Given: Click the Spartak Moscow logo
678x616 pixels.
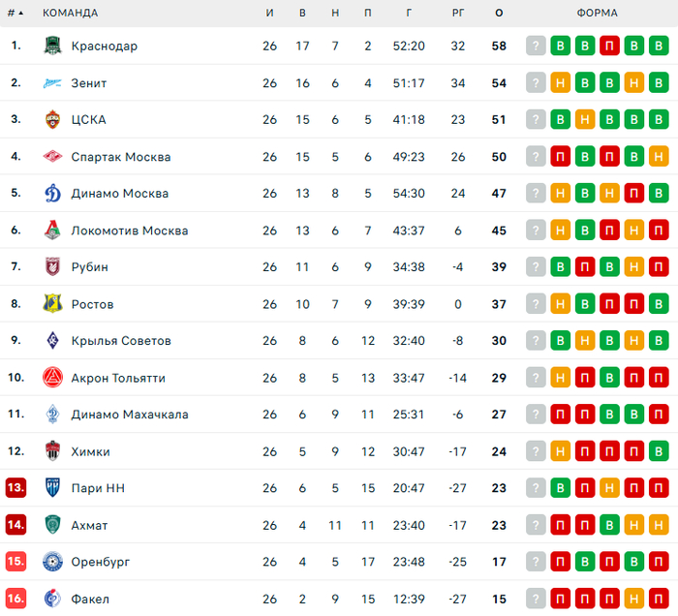Looking at the screenshot, I should click(53, 157).
